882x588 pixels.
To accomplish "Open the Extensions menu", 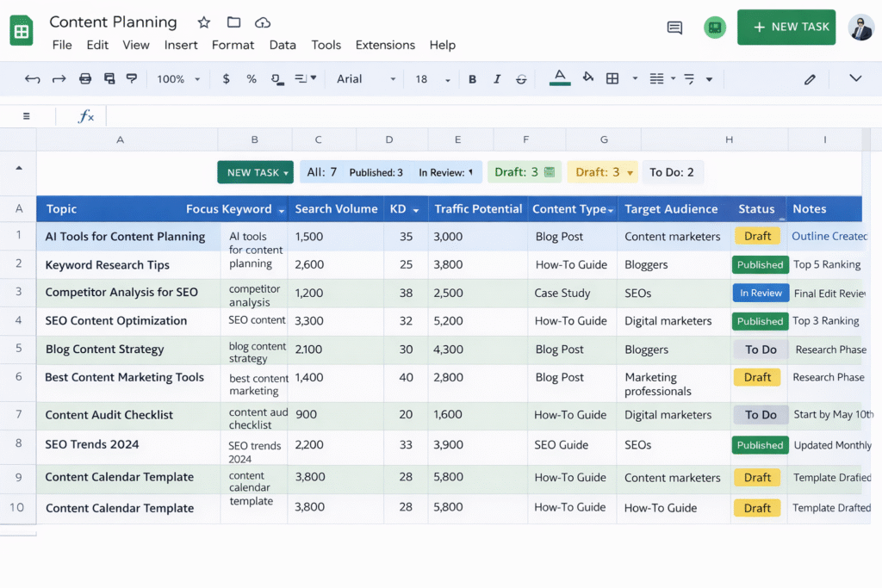I will click(x=385, y=45).
